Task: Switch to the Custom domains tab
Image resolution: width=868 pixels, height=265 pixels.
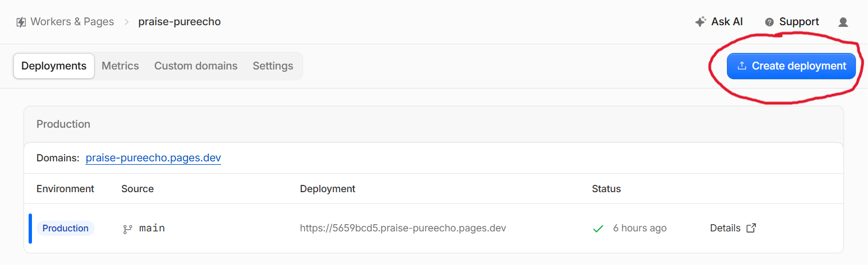Action: click(196, 66)
